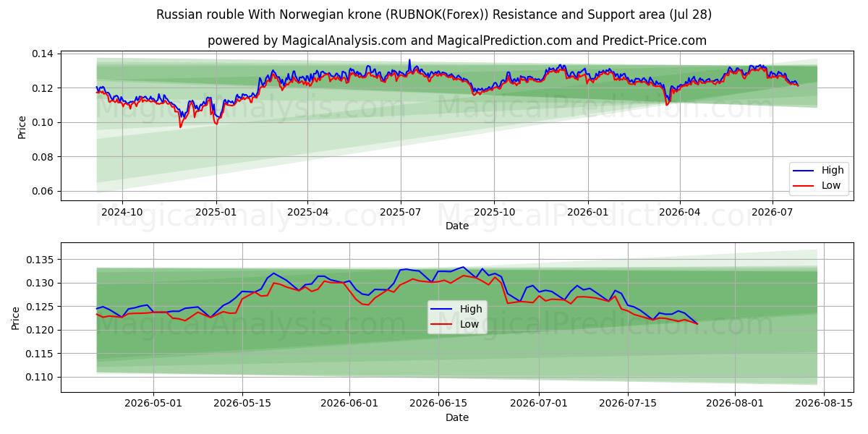Click the 2026-04 date tick label
This screenshot has width=868, height=434.
click(679, 212)
